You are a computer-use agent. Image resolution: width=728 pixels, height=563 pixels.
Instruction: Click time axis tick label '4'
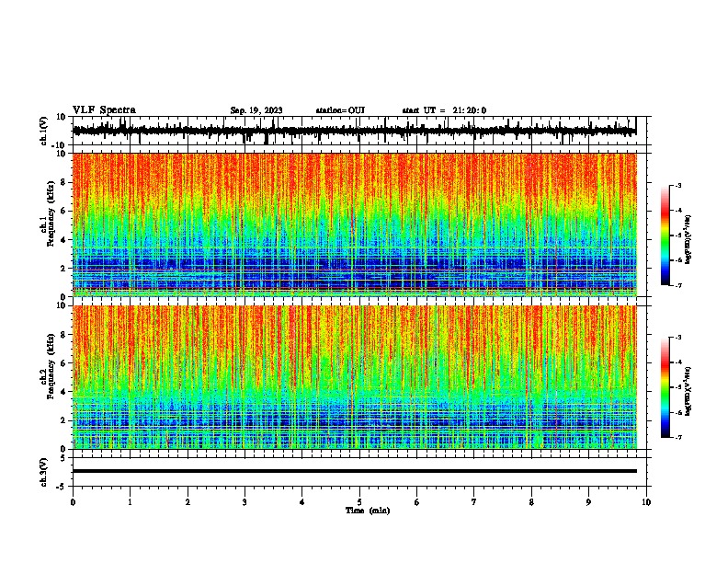point(302,502)
